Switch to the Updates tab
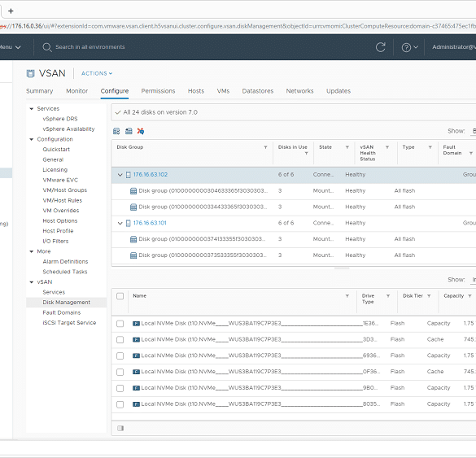This screenshot has width=476, height=458. (338, 91)
